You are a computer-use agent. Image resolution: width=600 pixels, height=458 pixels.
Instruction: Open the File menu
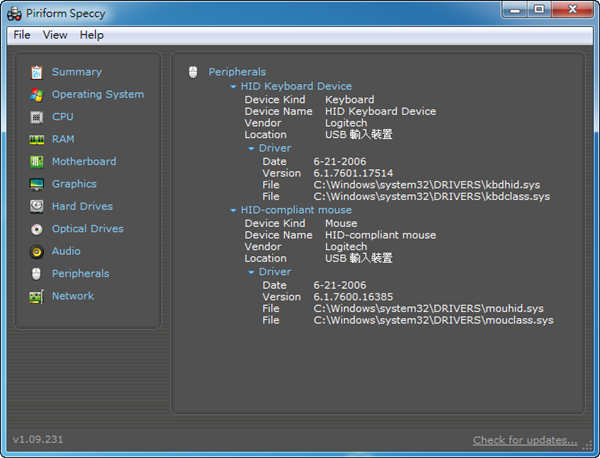tap(22, 35)
